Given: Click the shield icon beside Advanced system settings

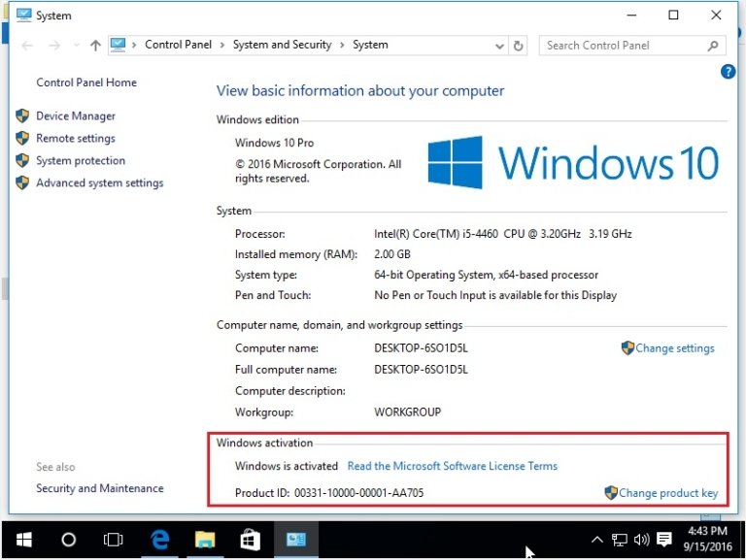Looking at the screenshot, I should [22, 183].
